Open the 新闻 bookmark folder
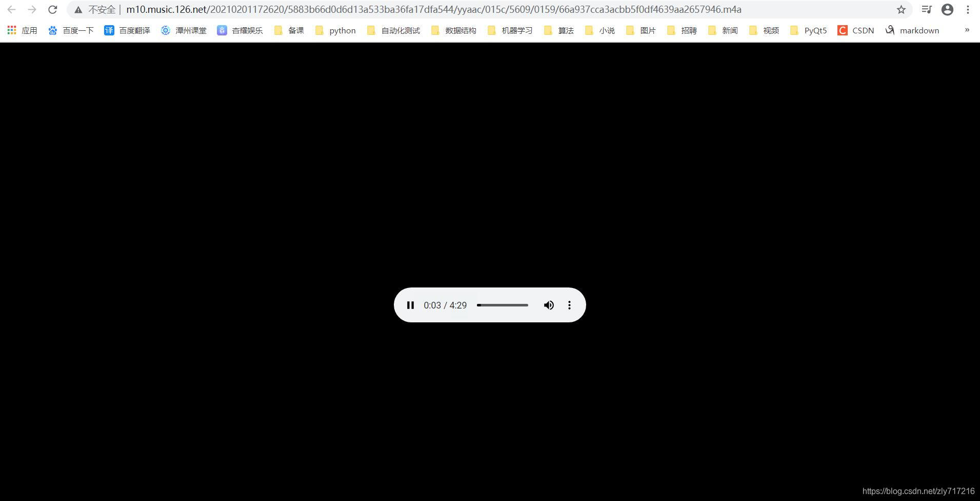980x501 pixels. coord(723,30)
